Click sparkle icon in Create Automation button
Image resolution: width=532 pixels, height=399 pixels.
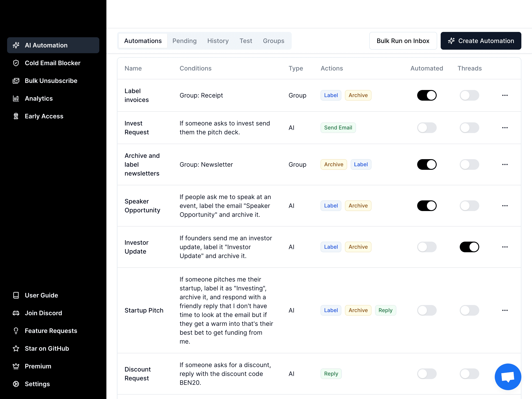(451, 41)
